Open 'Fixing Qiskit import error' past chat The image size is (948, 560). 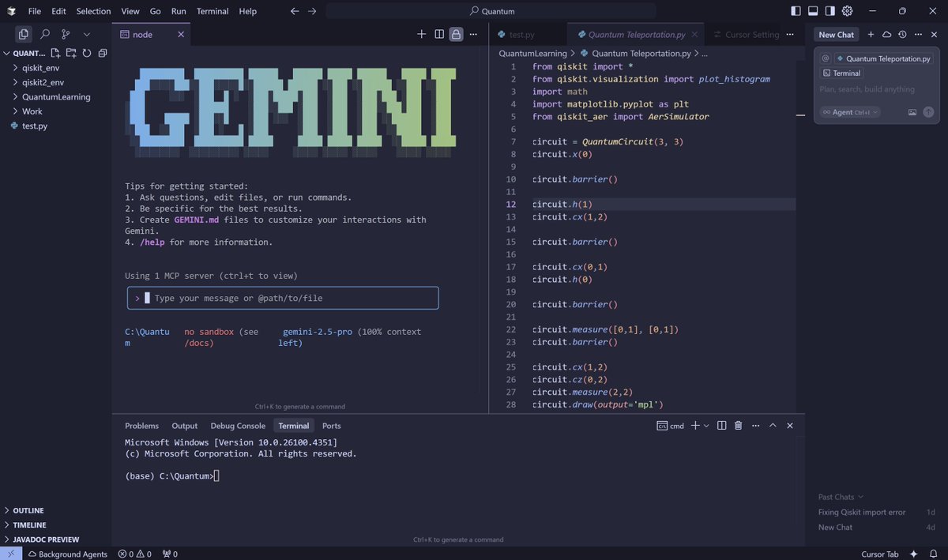862,512
